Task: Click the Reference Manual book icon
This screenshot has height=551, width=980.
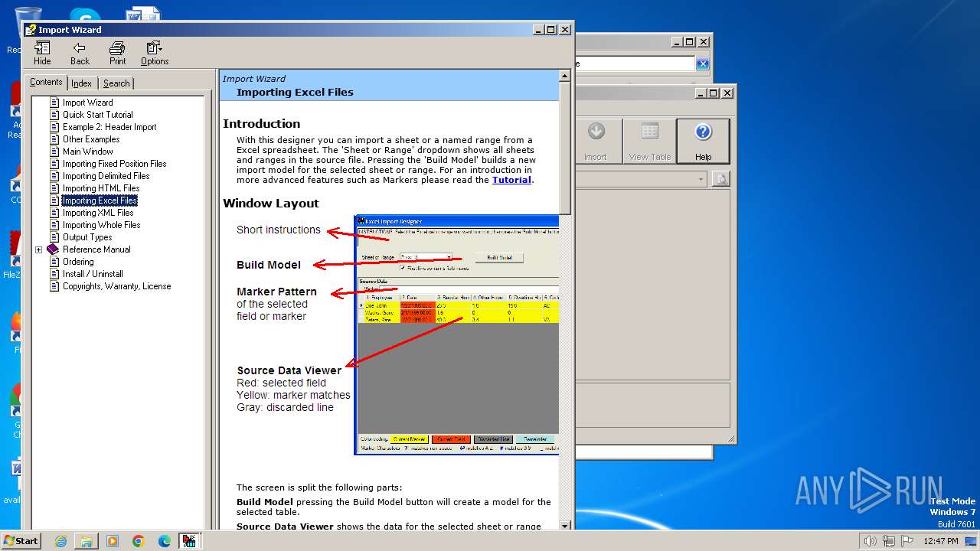Action: pos(53,249)
